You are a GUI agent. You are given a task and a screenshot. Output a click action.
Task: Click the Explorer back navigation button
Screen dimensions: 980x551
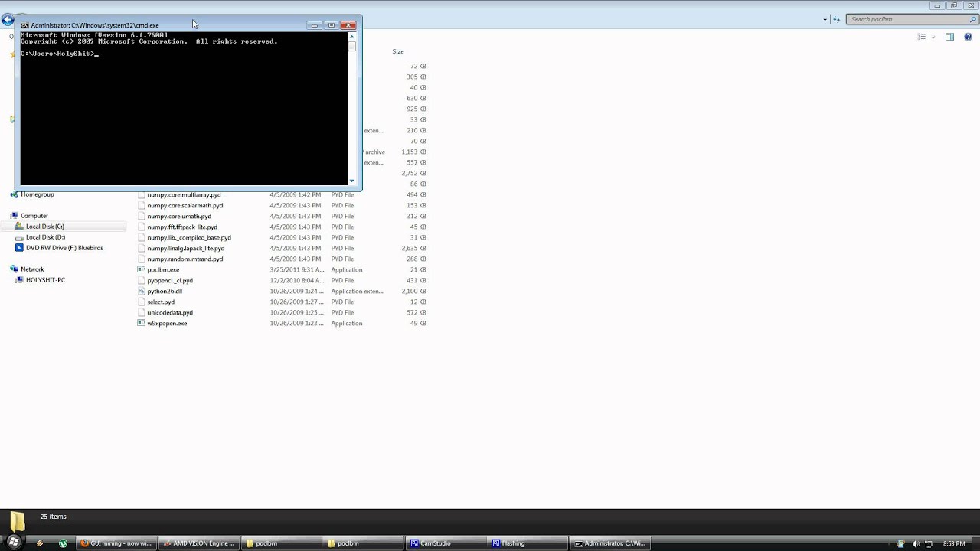tap(8, 19)
